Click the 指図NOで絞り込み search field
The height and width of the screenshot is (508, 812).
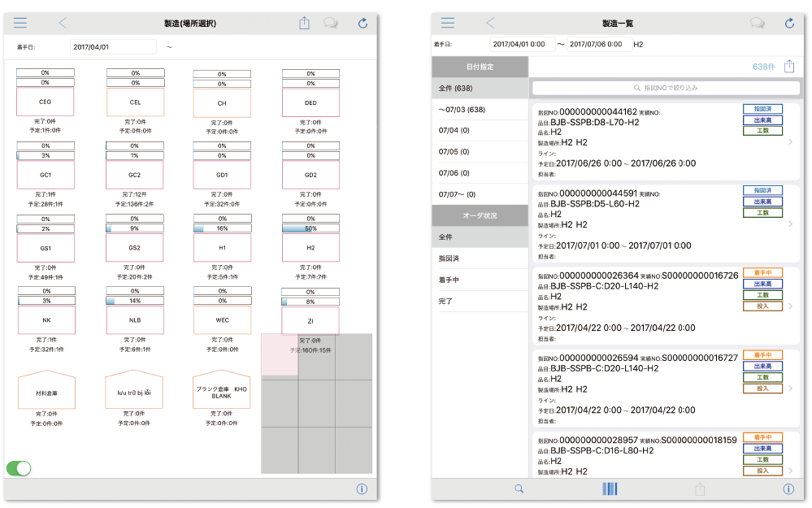(x=665, y=88)
